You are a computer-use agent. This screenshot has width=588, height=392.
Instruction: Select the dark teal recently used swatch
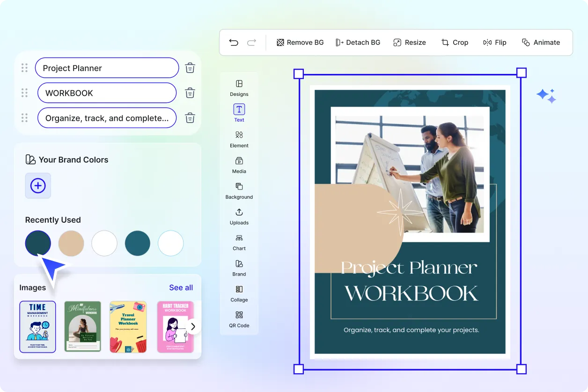pos(38,243)
